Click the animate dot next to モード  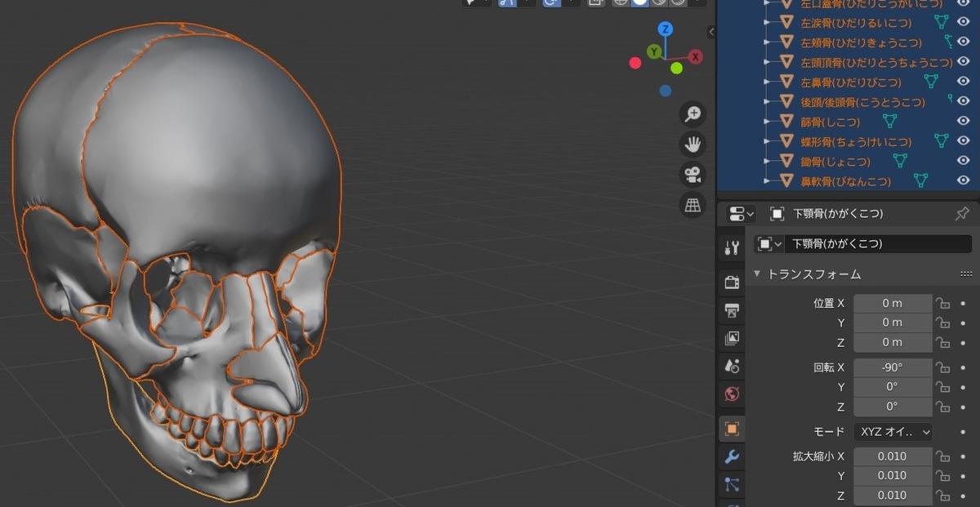click(964, 431)
